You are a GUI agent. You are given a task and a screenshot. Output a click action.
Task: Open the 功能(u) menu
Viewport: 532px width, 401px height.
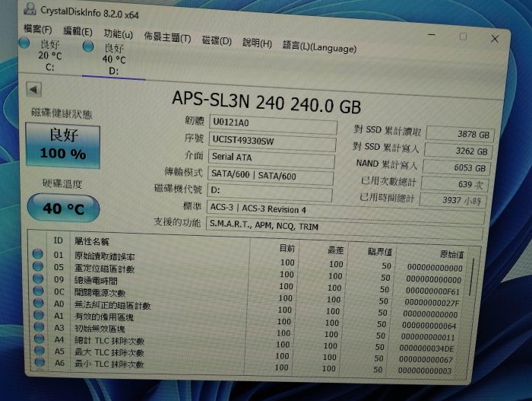point(118,34)
